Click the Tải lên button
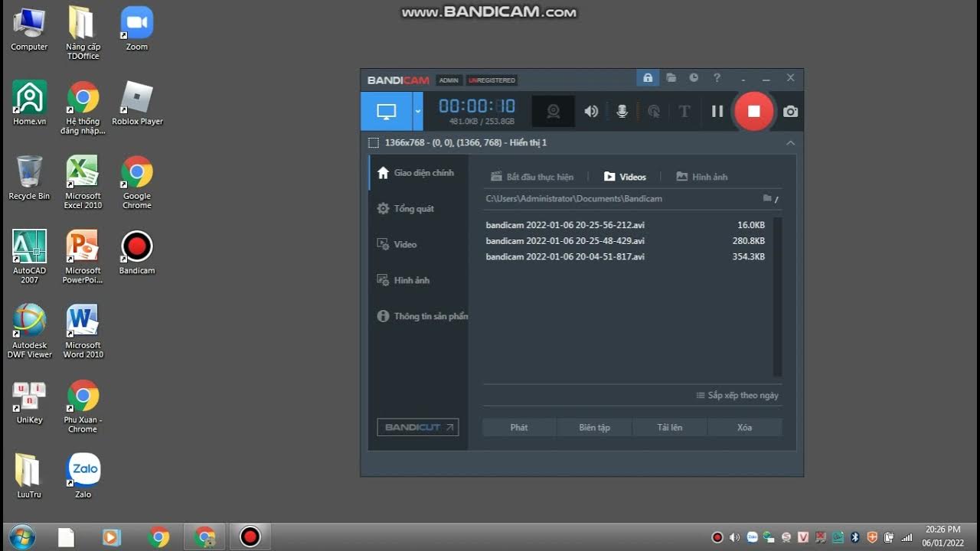The height and width of the screenshot is (551, 980). 669,427
